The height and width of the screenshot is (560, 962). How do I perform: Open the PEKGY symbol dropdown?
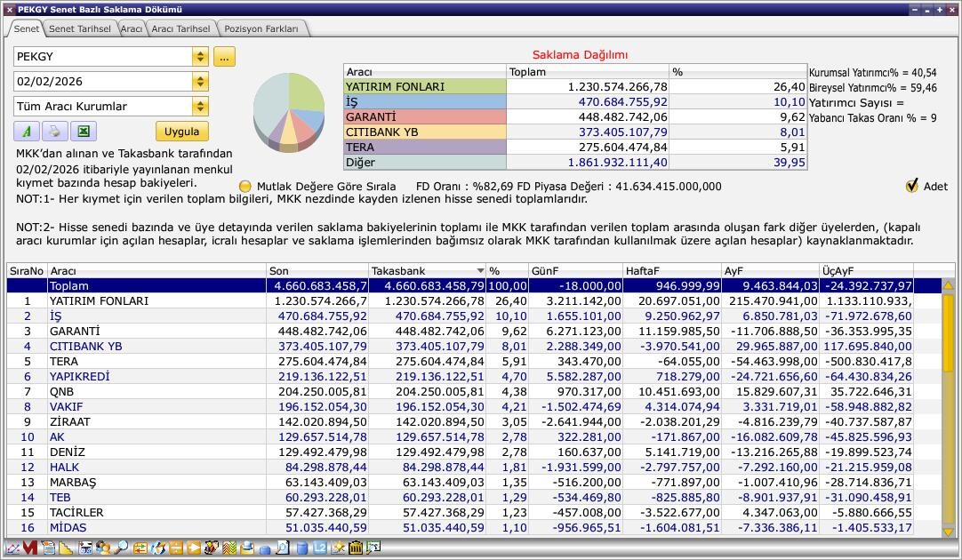[200, 57]
